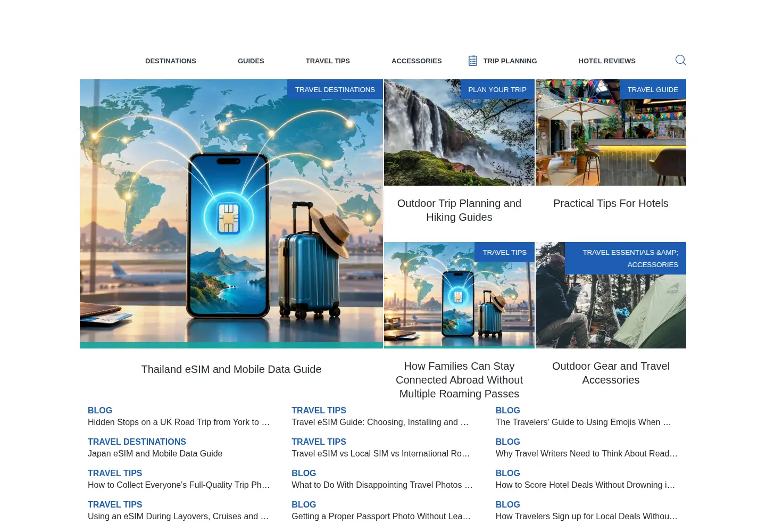Open What to Do With Disappointing Travel Photos
The height and width of the screenshot is (532, 766).
pyautogui.click(x=382, y=485)
